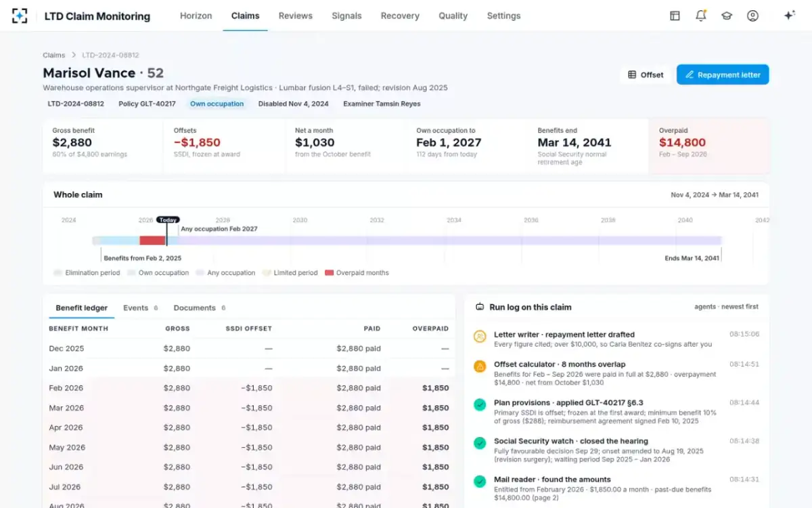Switch to Recovery section
The image size is (812, 508).
pyautogui.click(x=400, y=16)
